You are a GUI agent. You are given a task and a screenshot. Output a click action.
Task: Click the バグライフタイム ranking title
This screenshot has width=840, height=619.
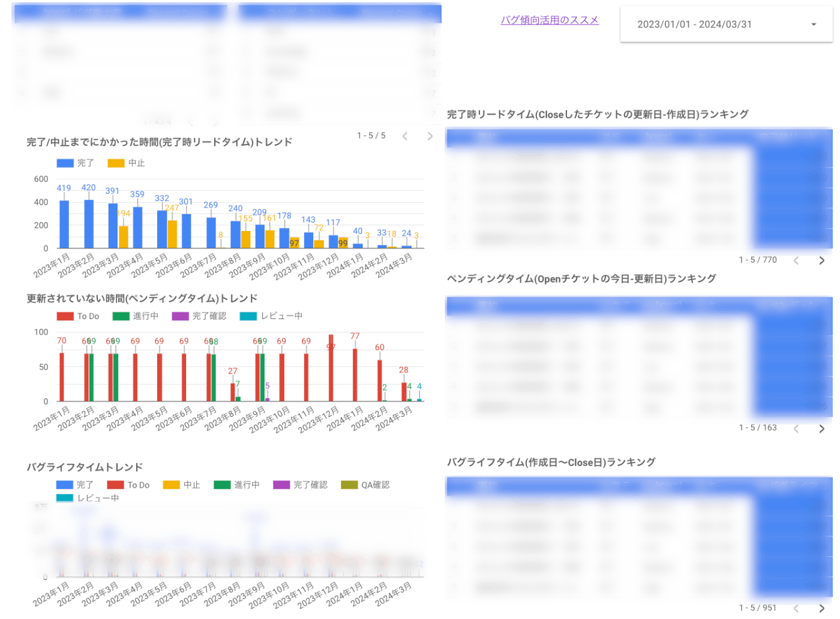[551, 462]
